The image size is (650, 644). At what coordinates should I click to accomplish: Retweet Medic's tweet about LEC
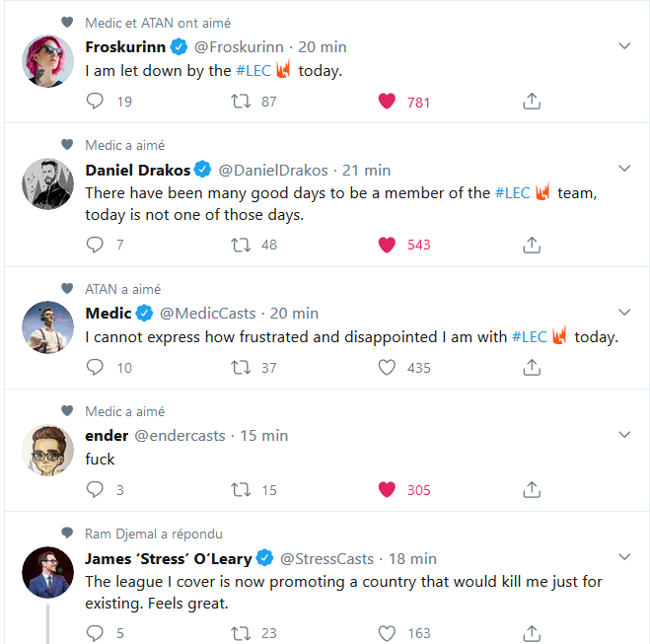[x=239, y=367]
